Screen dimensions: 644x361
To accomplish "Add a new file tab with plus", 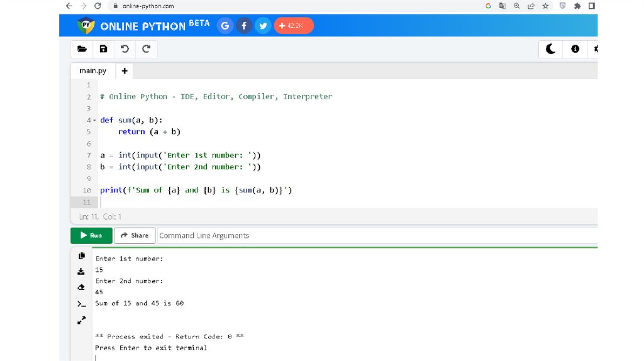I will (x=125, y=71).
